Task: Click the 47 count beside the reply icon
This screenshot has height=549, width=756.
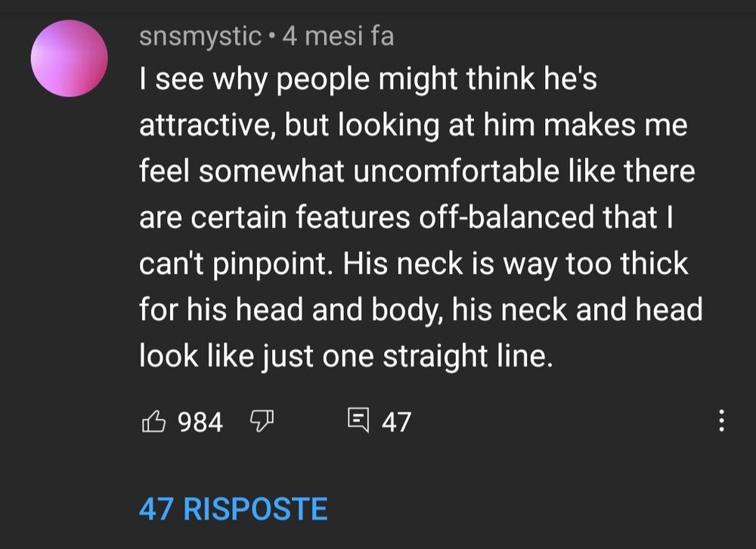Action: pos(396,422)
